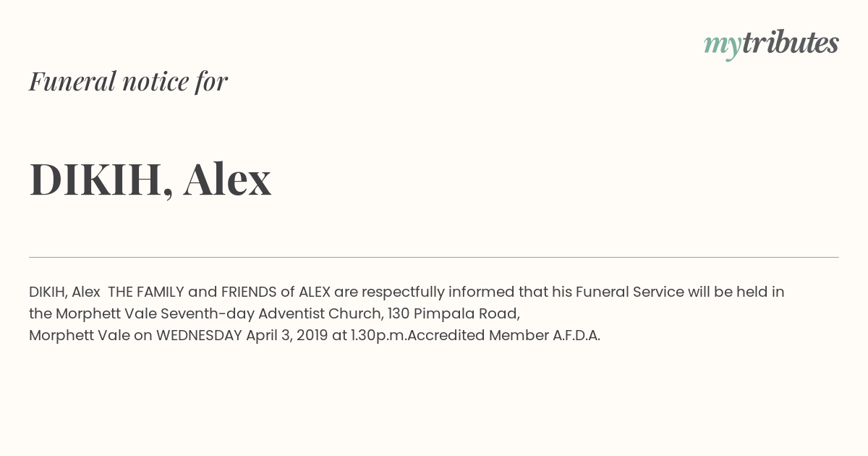Click "DIKIH, Alex" at start of notice text
Image resolution: width=868 pixels, height=456 pixels.
tap(64, 292)
